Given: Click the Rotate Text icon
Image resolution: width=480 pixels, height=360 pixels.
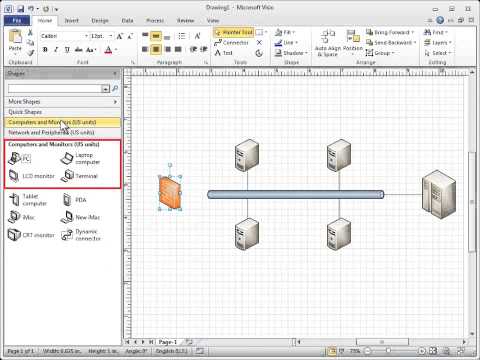Looking at the screenshot, I should [197, 36].
